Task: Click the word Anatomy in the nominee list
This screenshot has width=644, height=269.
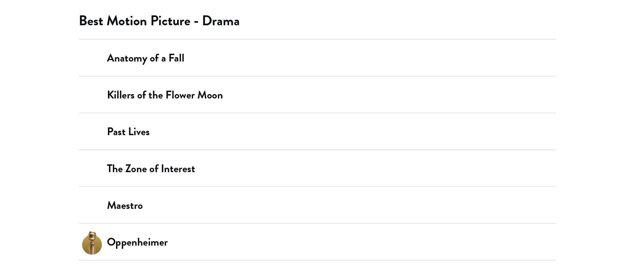Action: [127, 58]
